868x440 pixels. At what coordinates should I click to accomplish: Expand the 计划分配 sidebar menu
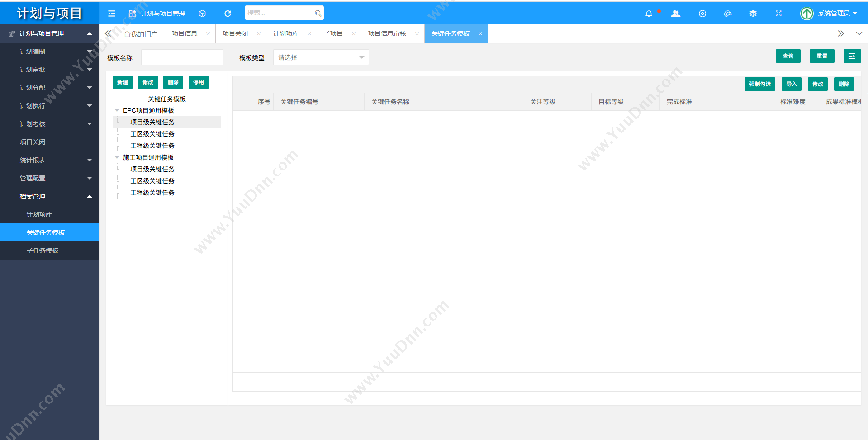click(x=89, y=88)
